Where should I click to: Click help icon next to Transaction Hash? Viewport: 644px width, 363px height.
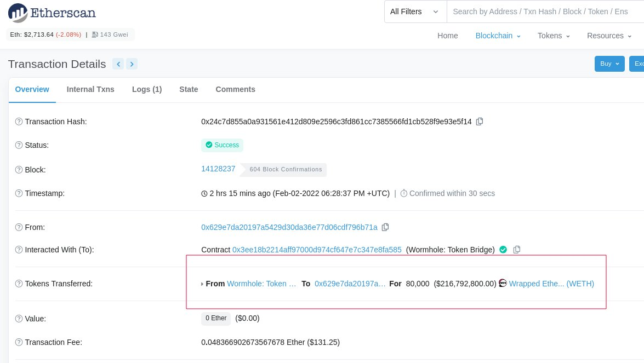click(19, 122)
